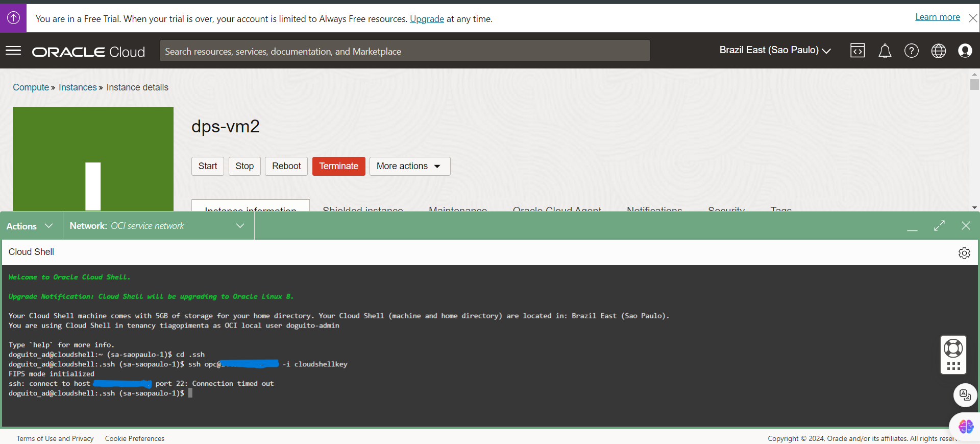Go to Instances breadcrumb
This screenshot has height=444, width=980.
click(78, 87)
